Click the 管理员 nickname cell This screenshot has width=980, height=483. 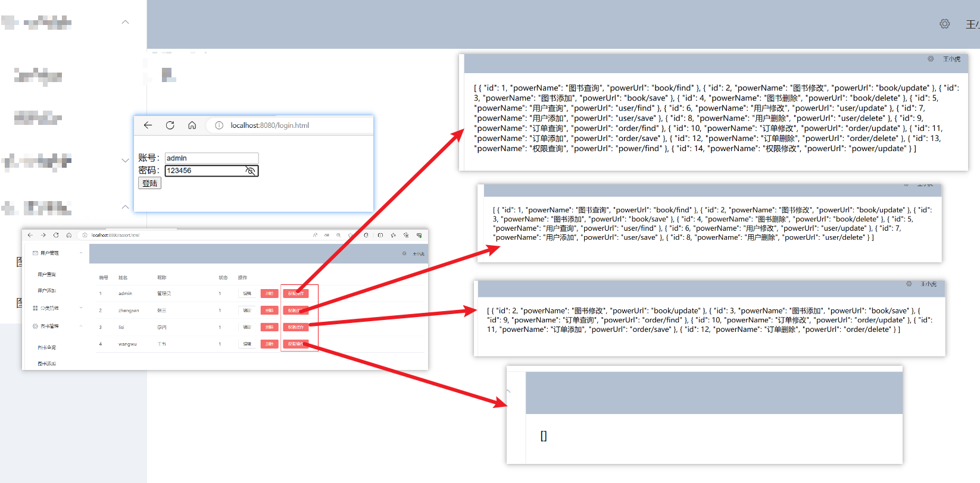tap(164, 293)
